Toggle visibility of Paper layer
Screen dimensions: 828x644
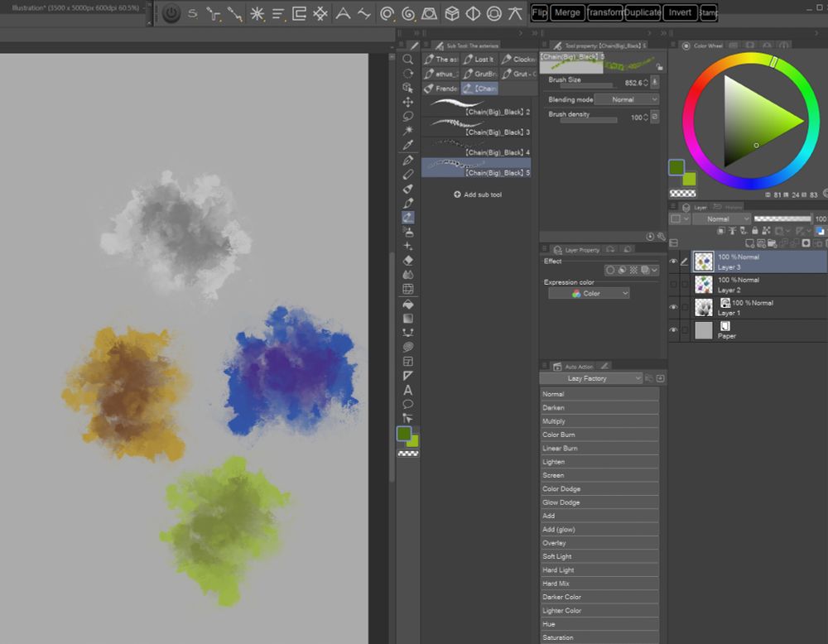[673, 330]
